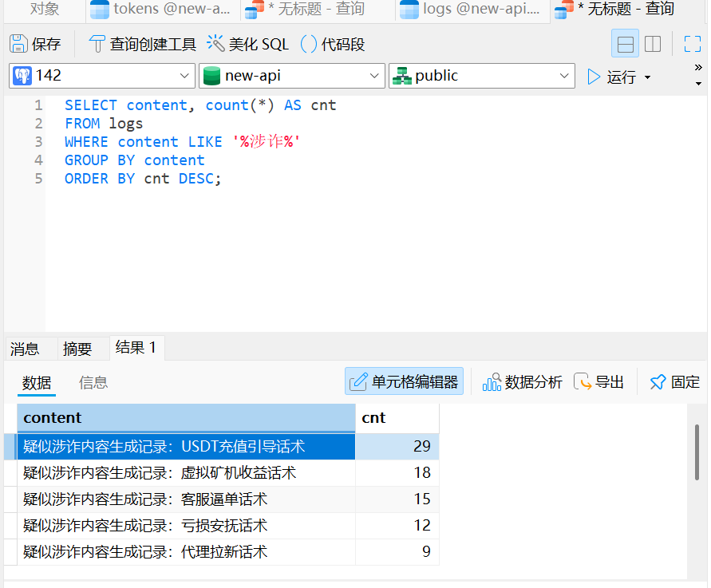Switch to the side-by-side pane layout
This screenshot has width=711, height=588.
pyautogui.click(x=653, y=44)
